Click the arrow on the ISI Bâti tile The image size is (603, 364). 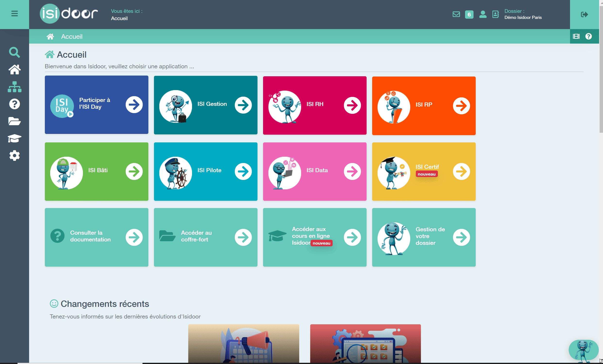coord(134,172)
